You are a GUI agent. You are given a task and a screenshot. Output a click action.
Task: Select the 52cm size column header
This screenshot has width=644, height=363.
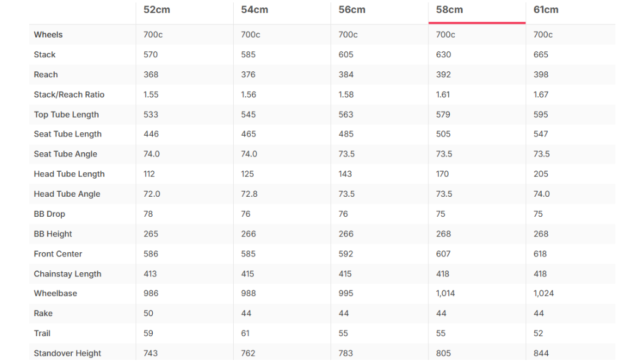[156, 10]
